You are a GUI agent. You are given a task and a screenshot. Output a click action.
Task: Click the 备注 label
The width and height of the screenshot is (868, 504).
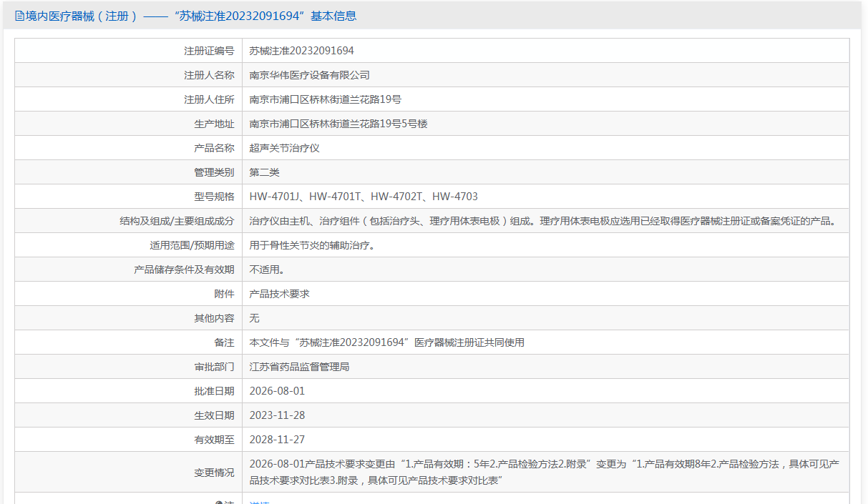224,342
